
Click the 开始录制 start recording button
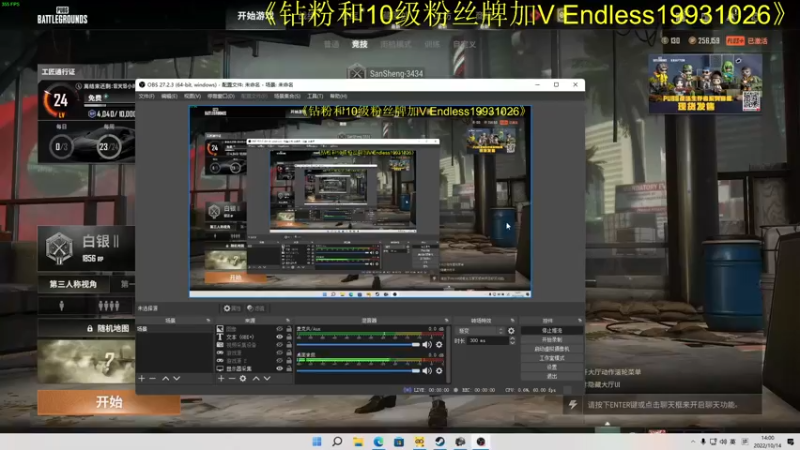[x=552, y=340]
